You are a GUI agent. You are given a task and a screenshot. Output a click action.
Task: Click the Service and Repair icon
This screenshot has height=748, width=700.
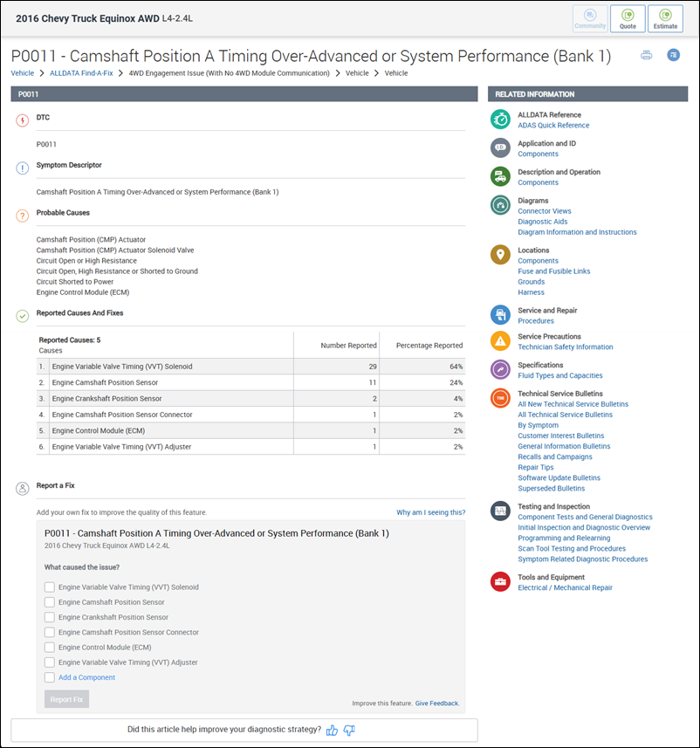[500, 315]
